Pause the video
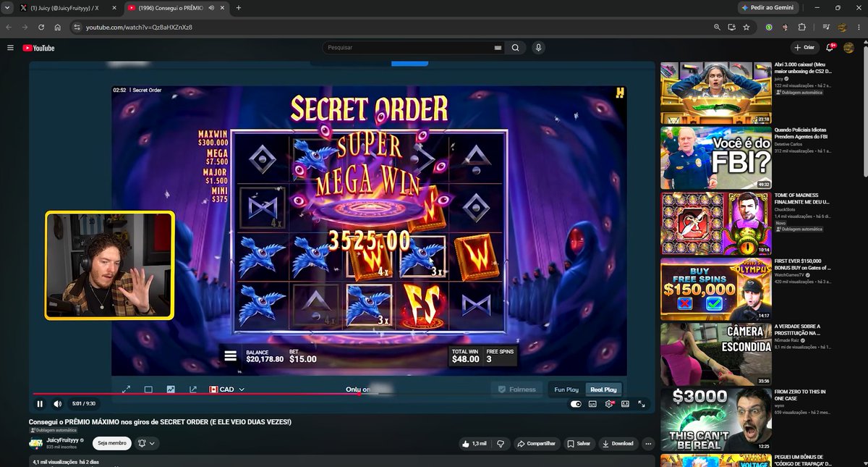 coord(40,404)
